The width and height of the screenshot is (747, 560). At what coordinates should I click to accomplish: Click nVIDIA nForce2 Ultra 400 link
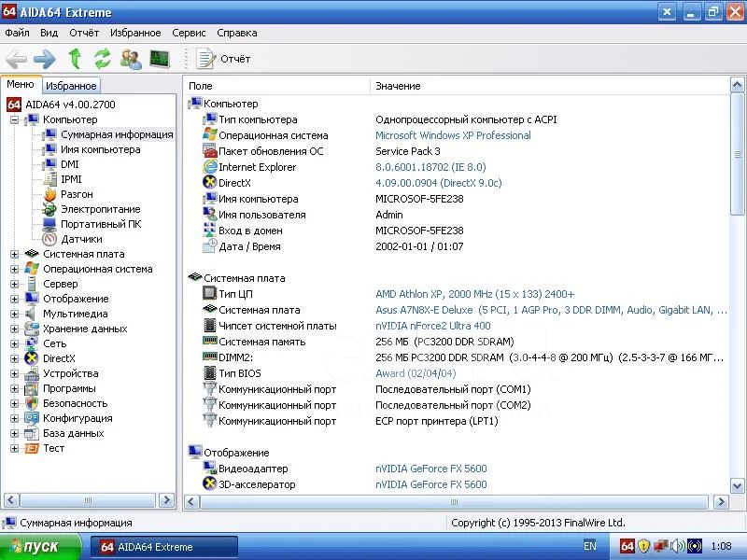(433, 326)
